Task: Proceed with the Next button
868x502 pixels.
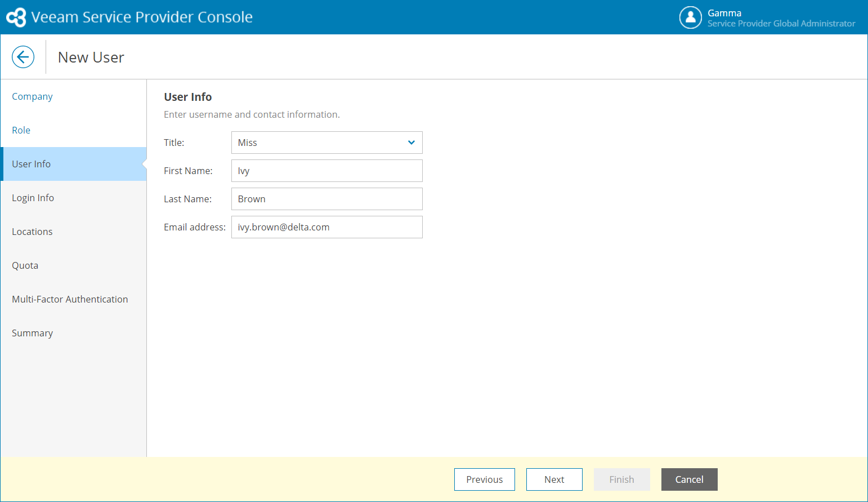Action: coord(554,479)
